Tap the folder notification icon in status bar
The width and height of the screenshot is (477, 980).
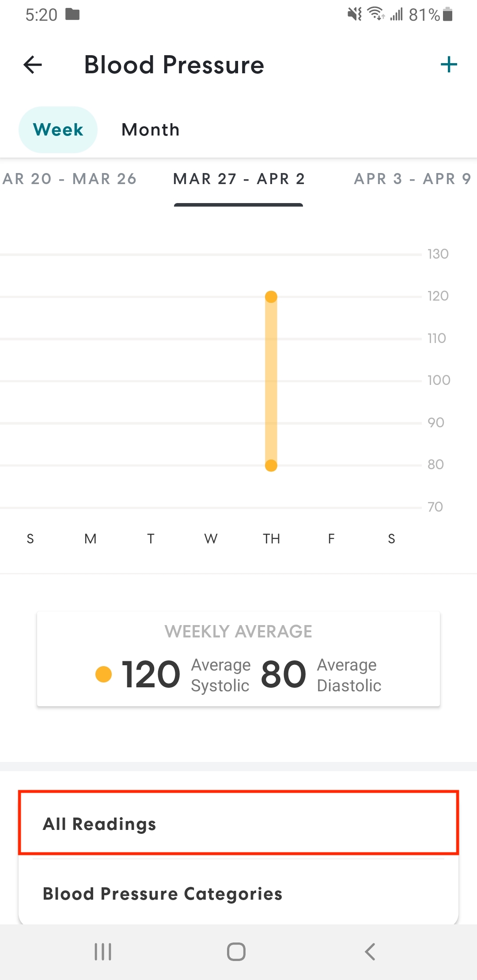click(72, 15)
